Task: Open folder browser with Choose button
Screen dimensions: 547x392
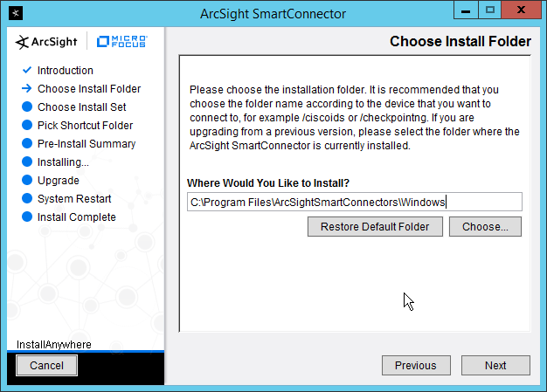Action: (x=485, y=227)
